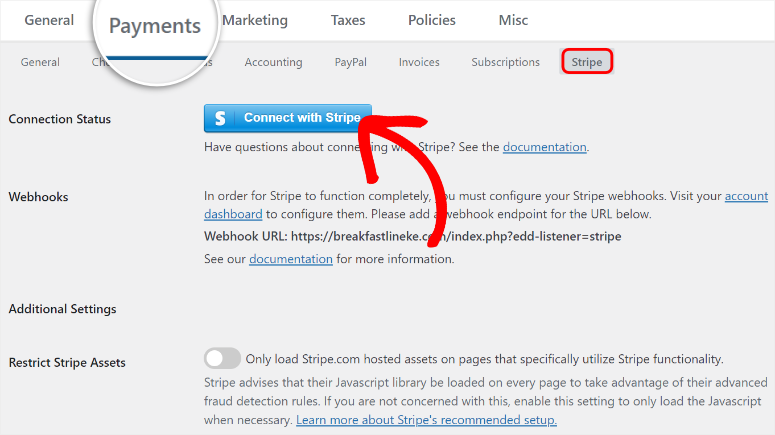Screen dimensions: 775x435
Task: Go to the Taxes tab
Action: (347, 20)
